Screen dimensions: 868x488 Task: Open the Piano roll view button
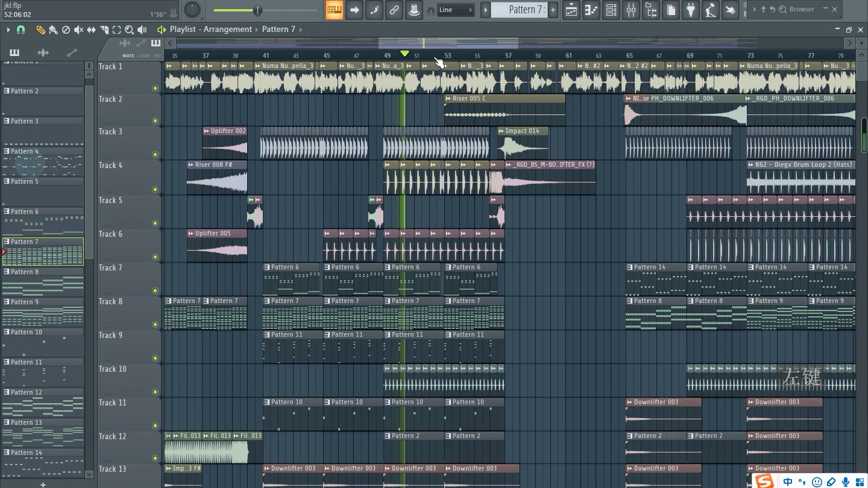[x=591, y=10]
